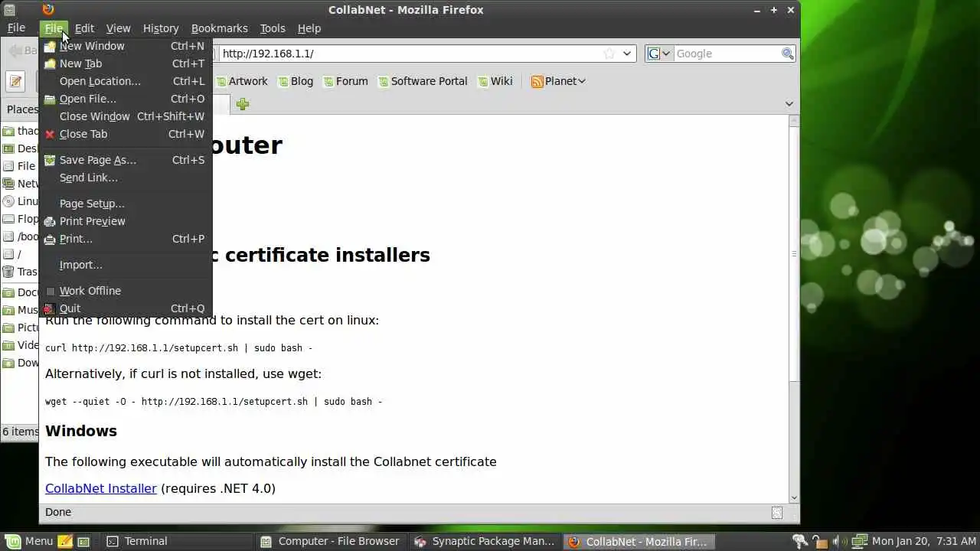Choose Close Window from the menu

click(126, 116)
